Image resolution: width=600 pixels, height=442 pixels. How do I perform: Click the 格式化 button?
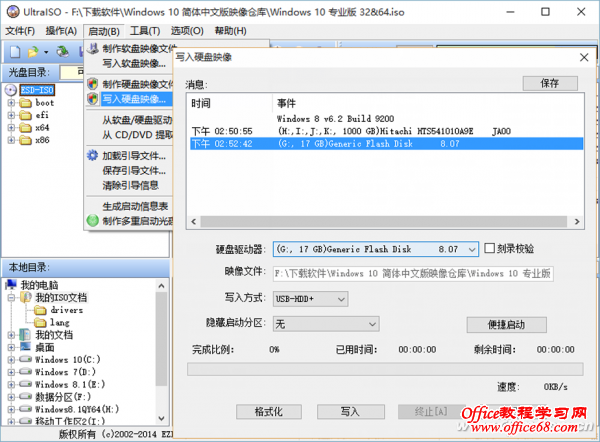269,412
